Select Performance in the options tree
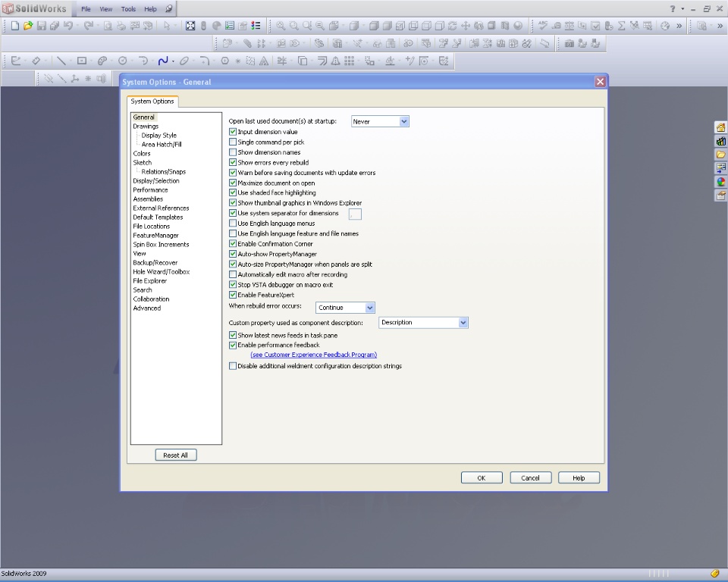Image resolution: width=728 pixels, height=582 pixels. 150,189
